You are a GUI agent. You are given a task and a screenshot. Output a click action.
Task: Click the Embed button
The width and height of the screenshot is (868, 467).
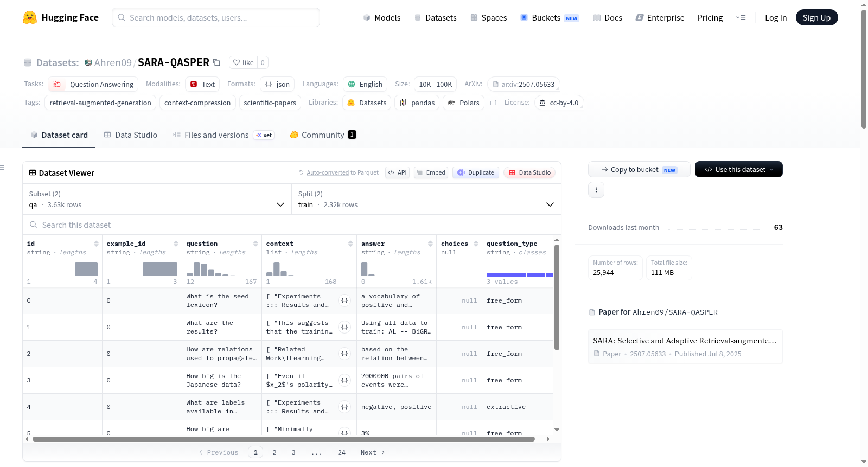[431, 172]
